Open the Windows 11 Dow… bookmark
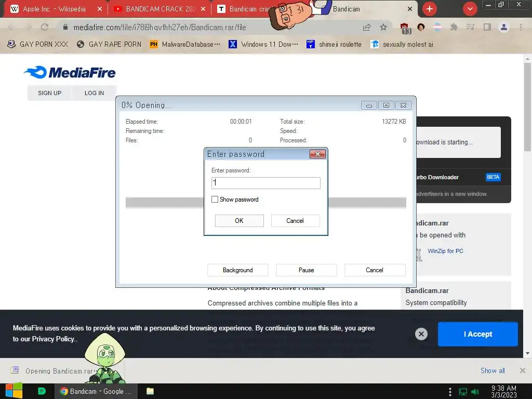The height and width of the screenshot is (399, 532). point(263,45)
